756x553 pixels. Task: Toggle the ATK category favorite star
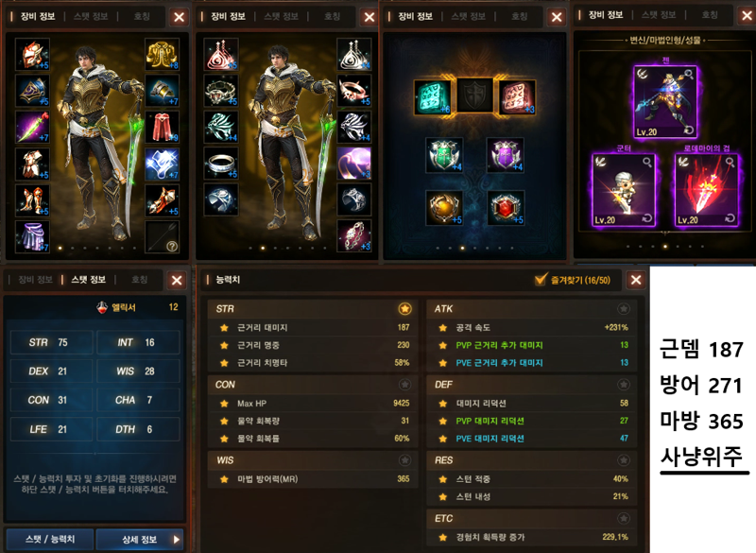pos(624,308)
